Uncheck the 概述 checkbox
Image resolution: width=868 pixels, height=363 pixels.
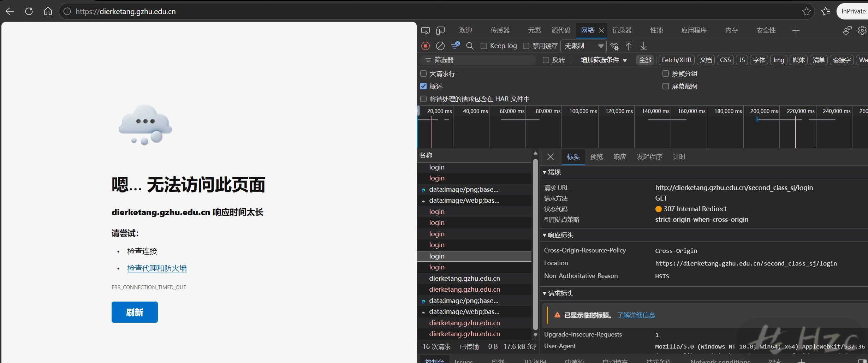pyautogui.click(x=423, y=86)
